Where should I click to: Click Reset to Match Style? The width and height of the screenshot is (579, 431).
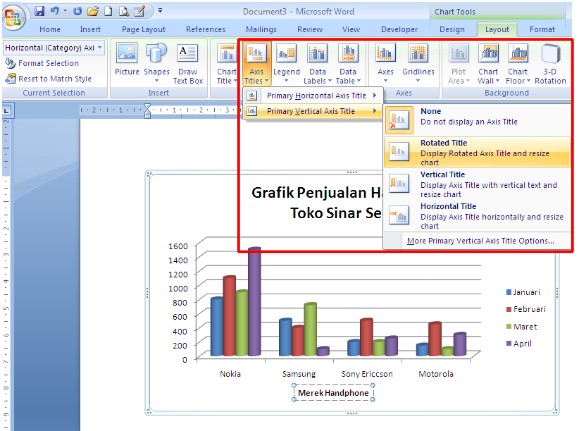tap(48, 79)
